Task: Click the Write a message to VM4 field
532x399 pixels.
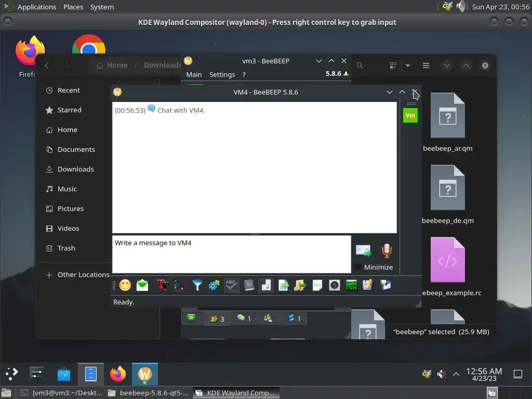Action: 231,254
